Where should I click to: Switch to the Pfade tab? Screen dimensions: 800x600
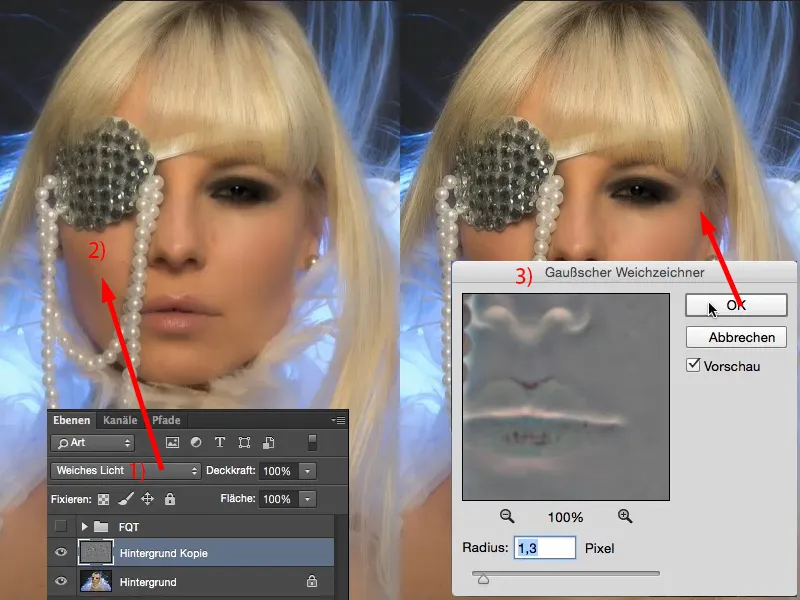[166, 420]
